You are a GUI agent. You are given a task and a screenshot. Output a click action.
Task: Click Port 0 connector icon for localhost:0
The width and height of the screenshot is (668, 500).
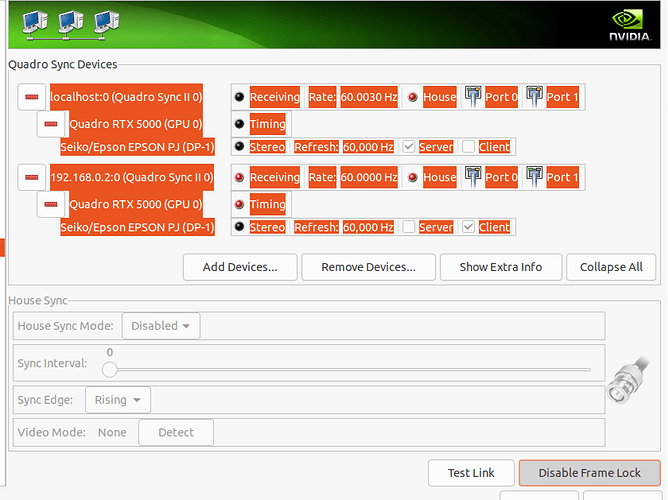(473, 96)
